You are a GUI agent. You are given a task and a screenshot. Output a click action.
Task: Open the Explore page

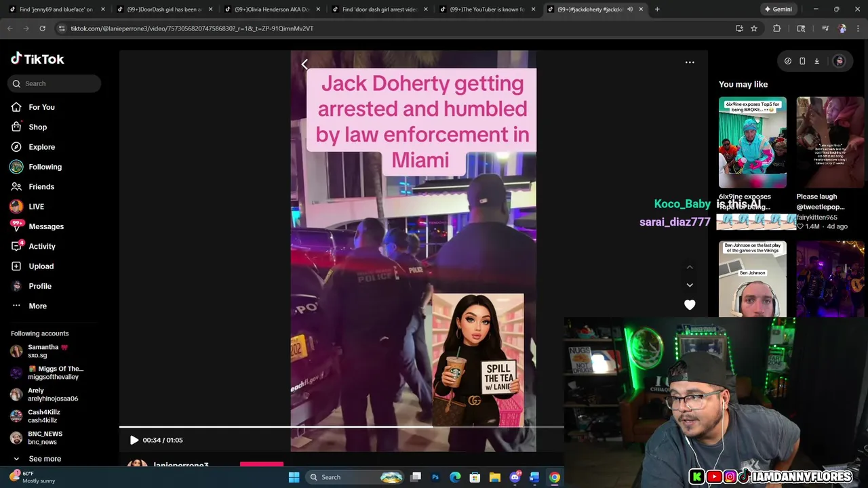point(41,147)
